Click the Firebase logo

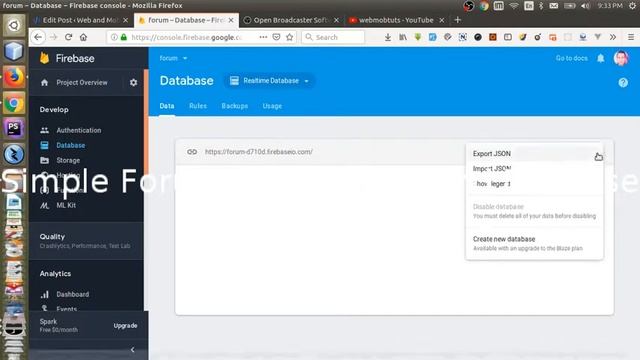[67, 58]
